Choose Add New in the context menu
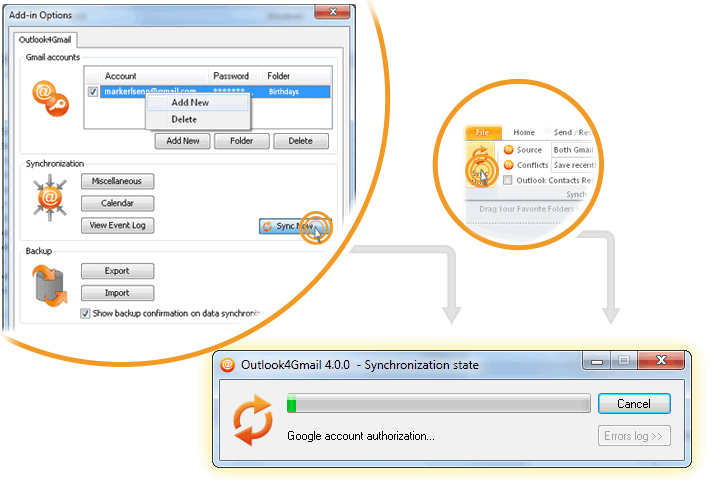 click(x=198, y=103)
